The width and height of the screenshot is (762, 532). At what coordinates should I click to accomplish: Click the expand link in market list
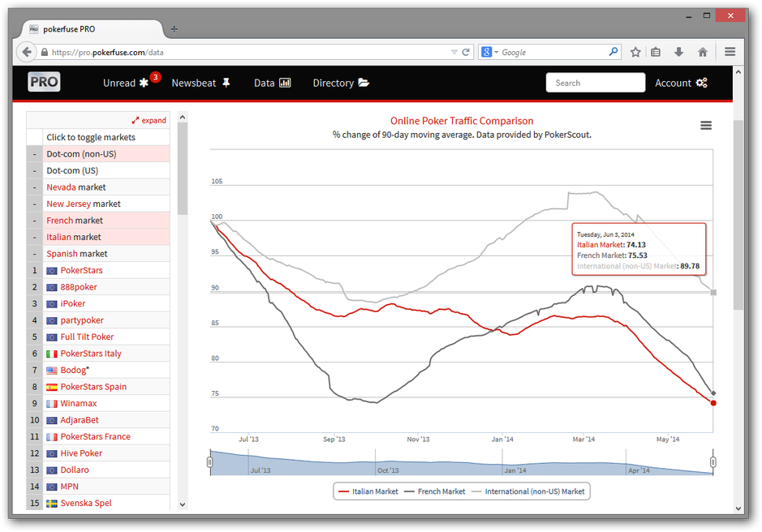[149, 121]
